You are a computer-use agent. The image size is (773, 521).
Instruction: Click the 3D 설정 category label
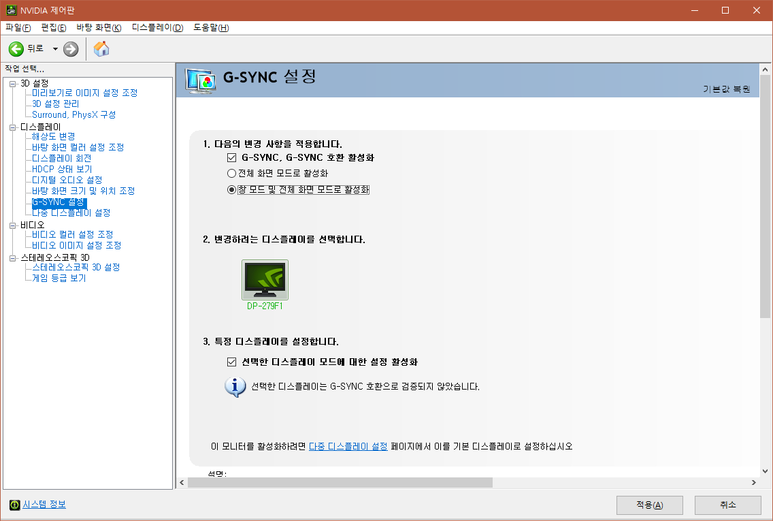[34, 83]
